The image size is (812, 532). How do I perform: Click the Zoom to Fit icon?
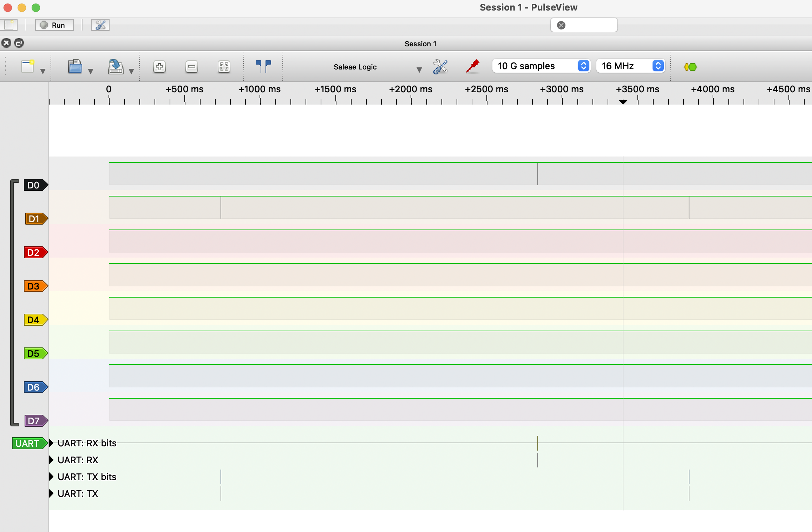[x=224, y=67]
